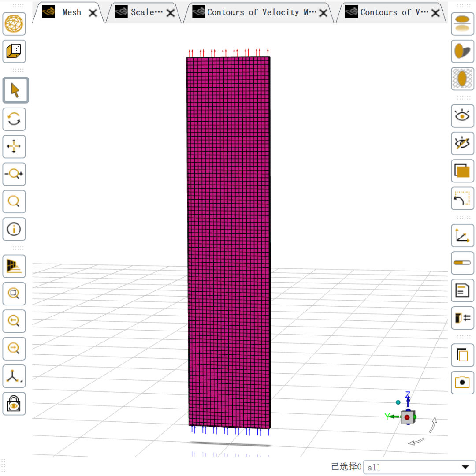Close the Scale tab
This screenshot has height=476, width=476.
click(x=170, y=13)
